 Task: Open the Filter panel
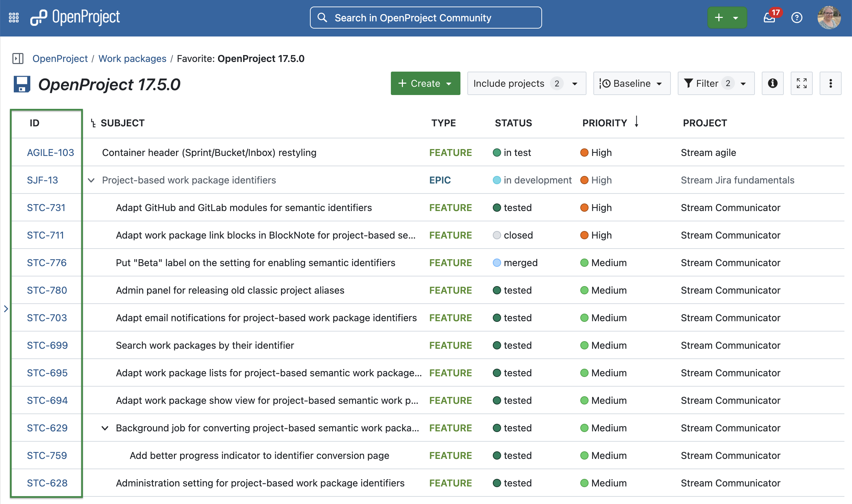point(716,83)
